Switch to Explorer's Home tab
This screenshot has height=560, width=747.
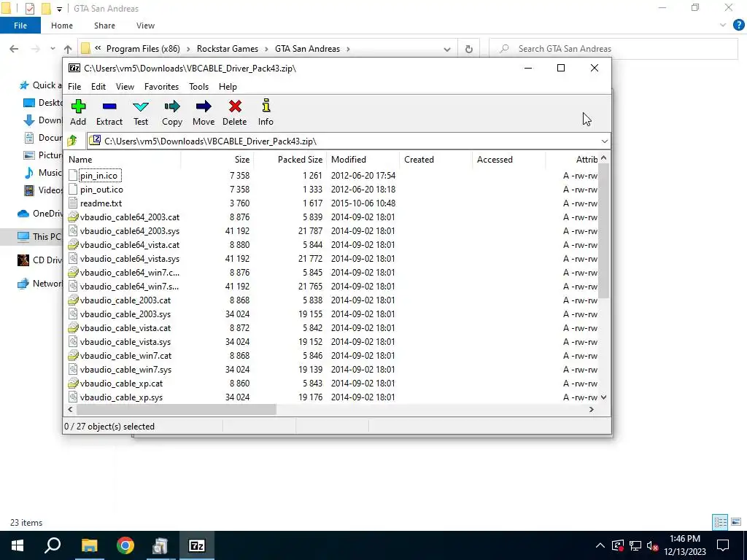(62, 26)
